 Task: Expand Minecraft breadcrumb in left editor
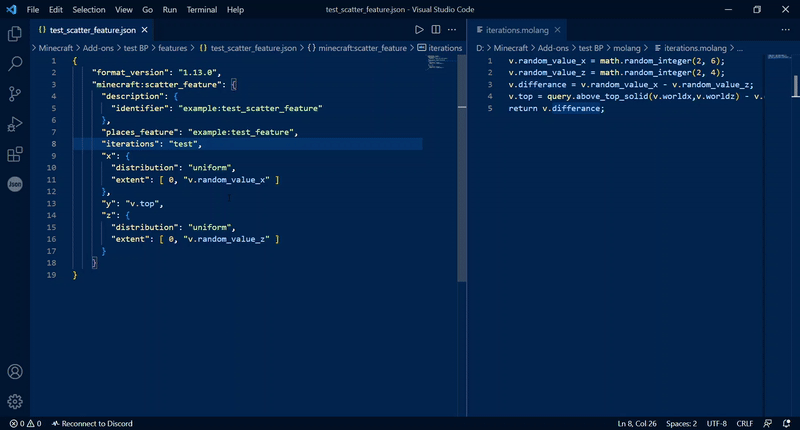click(x=56, y=48)
